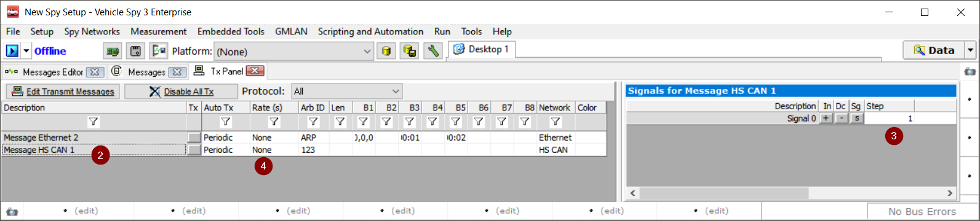Open the Protocol All dropdown
Screen dimensions: 980x221
(x=347, y=91)
